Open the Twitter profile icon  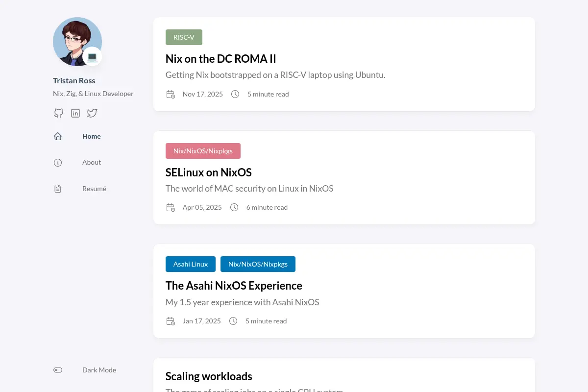(x=92, y=113)
